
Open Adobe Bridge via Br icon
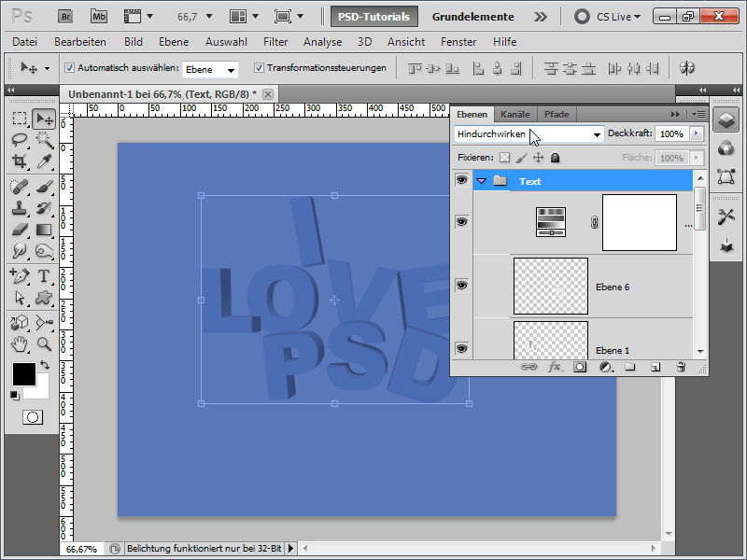click(65, 17)
